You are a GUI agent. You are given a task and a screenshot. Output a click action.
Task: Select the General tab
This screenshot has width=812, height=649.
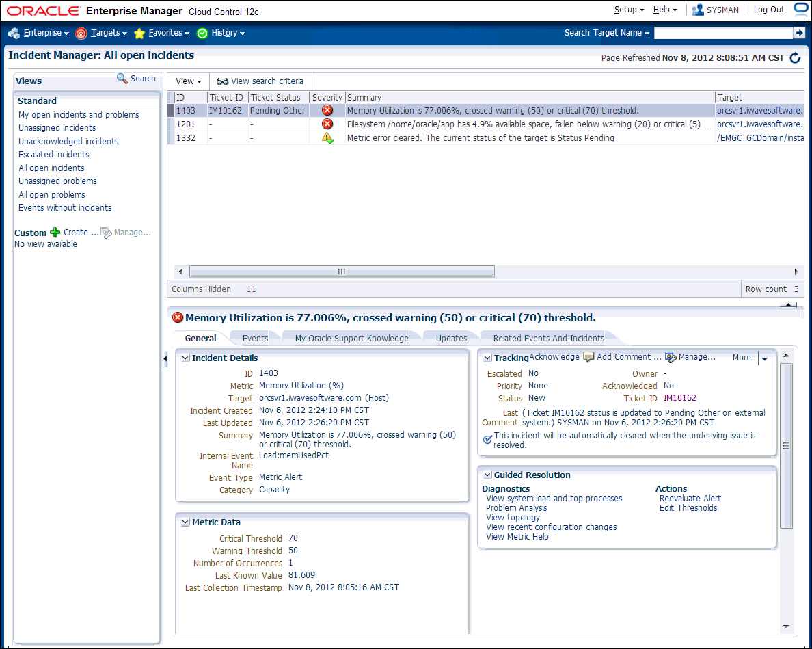pyautogui.click(x=200, y=339)
